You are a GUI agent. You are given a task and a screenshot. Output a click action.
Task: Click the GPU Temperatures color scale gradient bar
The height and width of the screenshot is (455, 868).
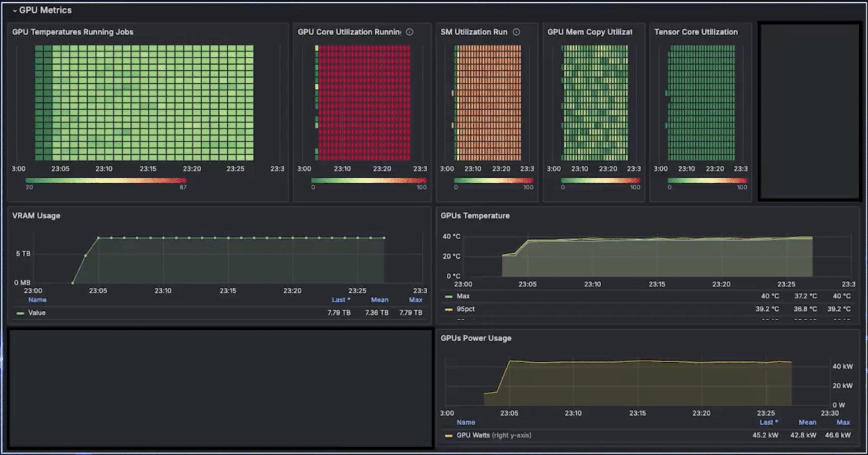[106, 180]
